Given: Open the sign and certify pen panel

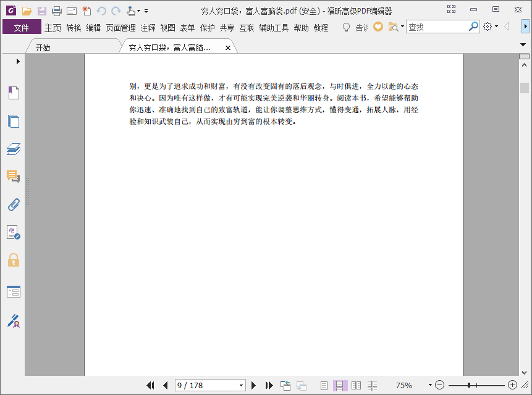Looking at the screenshot, I should (x=14, y=321).
